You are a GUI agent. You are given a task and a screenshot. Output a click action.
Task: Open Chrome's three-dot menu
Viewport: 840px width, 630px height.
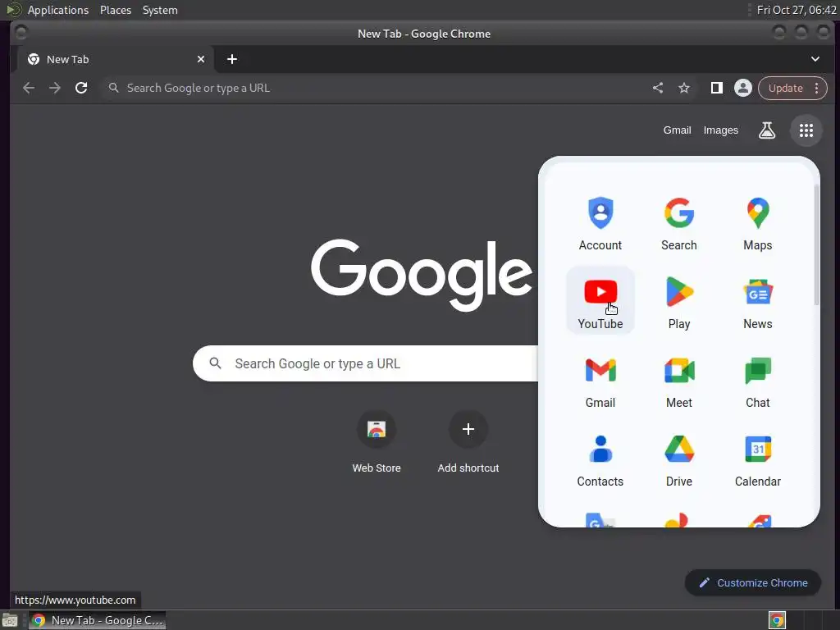point(816,88)
